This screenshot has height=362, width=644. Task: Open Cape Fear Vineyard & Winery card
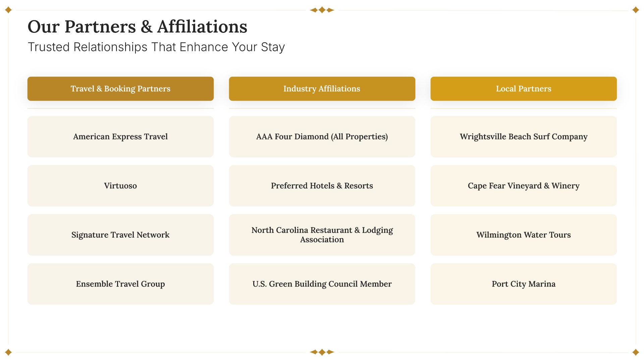[x=524, y=186]
